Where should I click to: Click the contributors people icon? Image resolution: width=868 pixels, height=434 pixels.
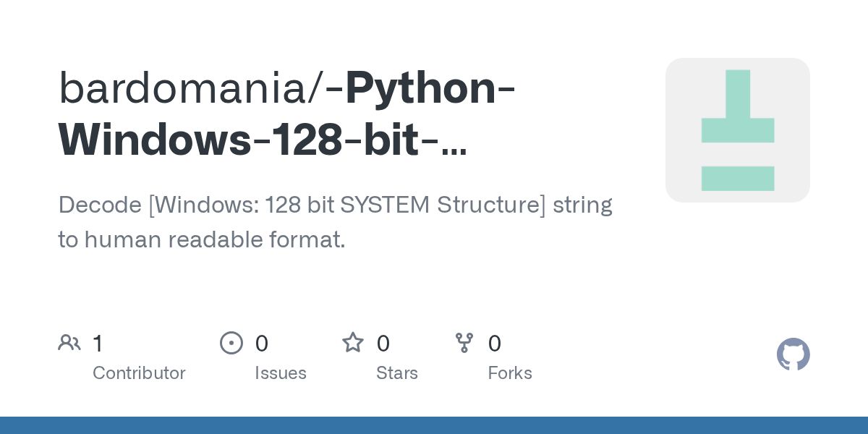[69, 343]
